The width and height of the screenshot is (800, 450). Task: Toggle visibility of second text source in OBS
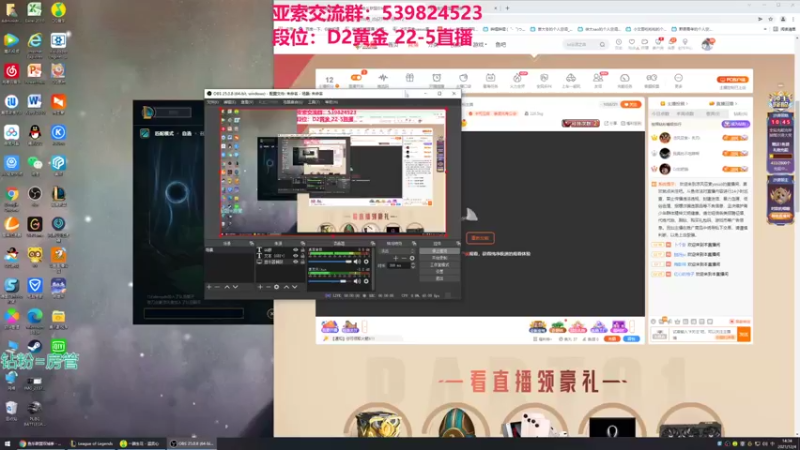click(295, 256)
